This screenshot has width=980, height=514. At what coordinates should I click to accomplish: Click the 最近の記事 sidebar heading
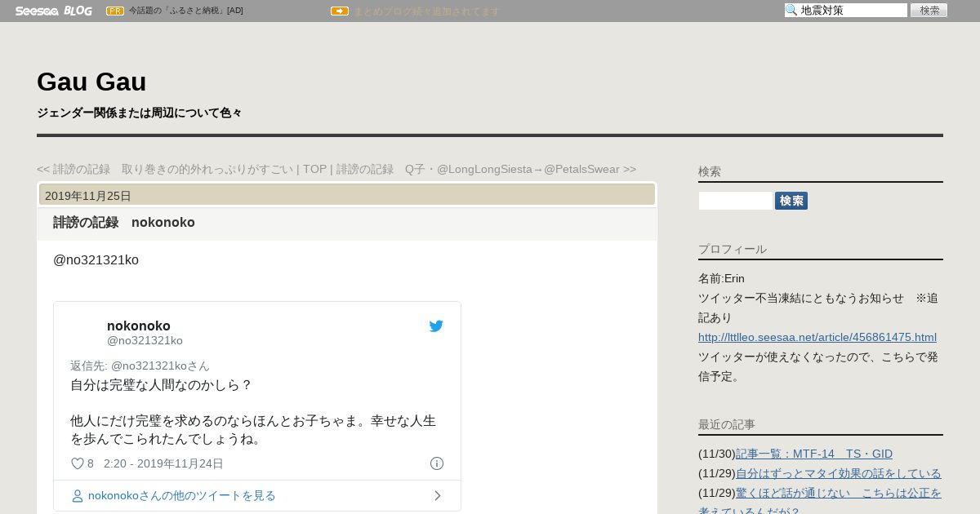click(x=727, y=424)
